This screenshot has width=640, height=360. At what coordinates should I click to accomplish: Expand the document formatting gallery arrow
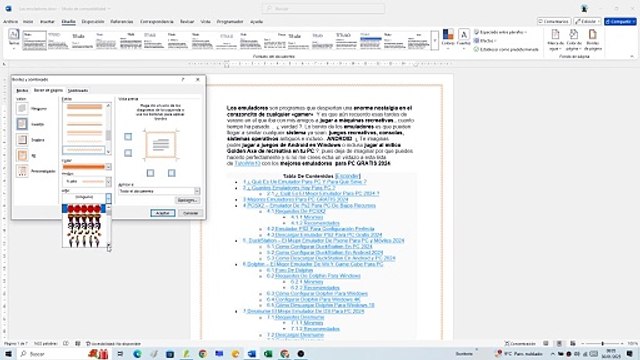[435, 40]
